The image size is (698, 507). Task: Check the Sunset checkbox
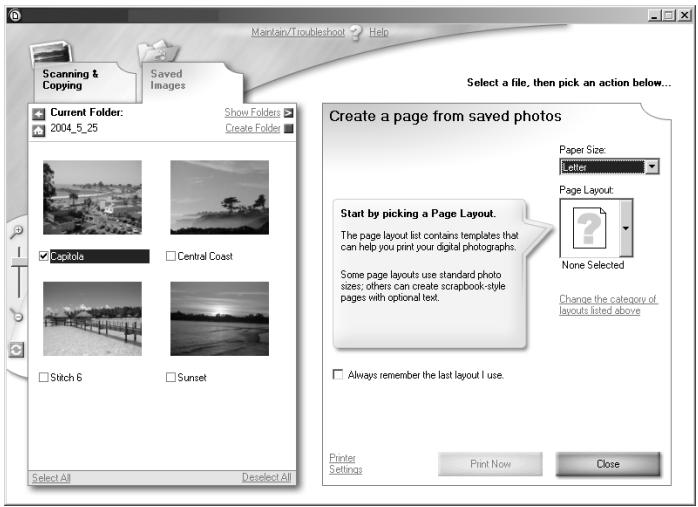click(x=170, y=377)
